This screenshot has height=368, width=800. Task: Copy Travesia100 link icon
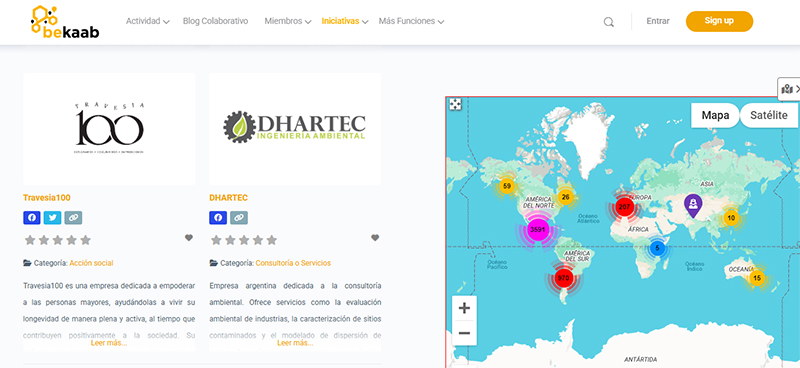[x=73, y=218]
